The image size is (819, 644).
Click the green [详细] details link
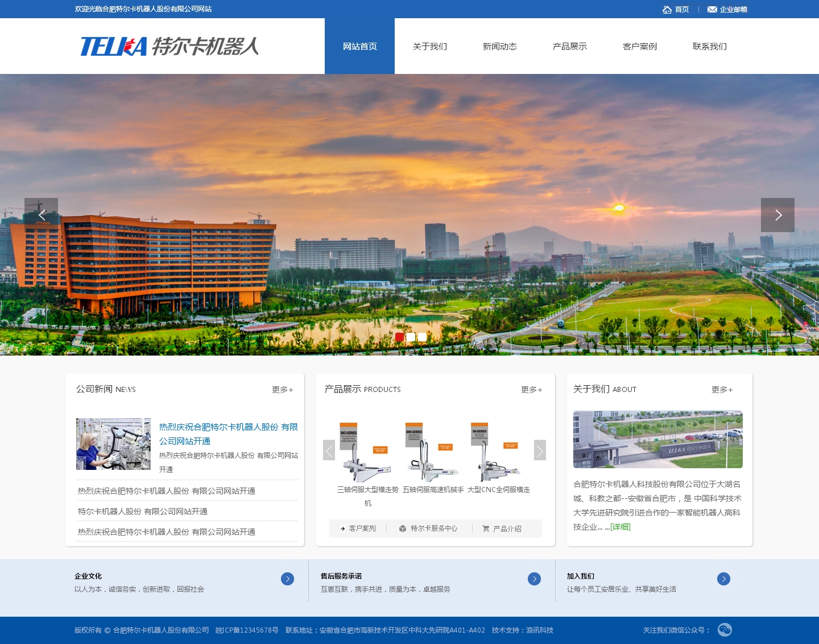(621, 527)
